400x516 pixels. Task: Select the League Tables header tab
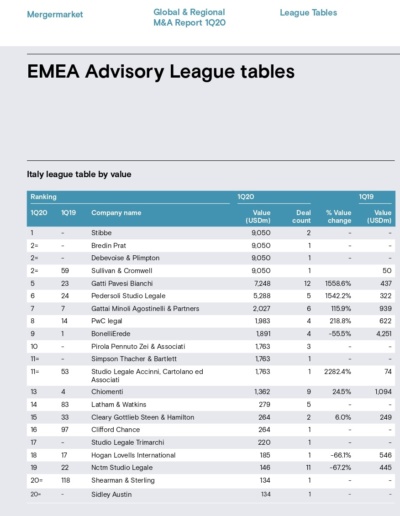308,13
